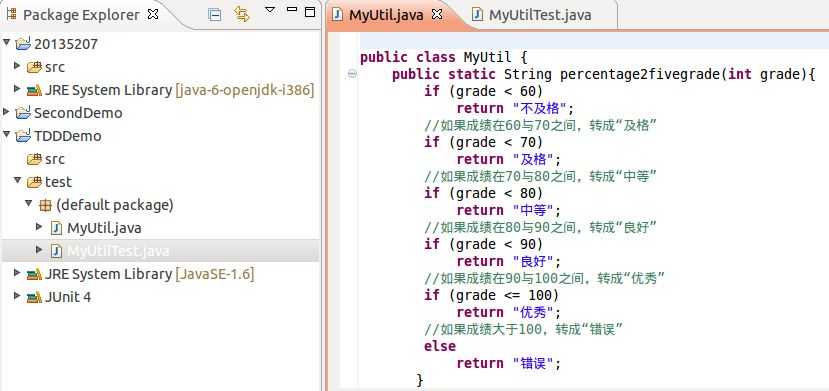
Task: Close the MyUtil.java editor tab
Action: [x=437, y=15]
